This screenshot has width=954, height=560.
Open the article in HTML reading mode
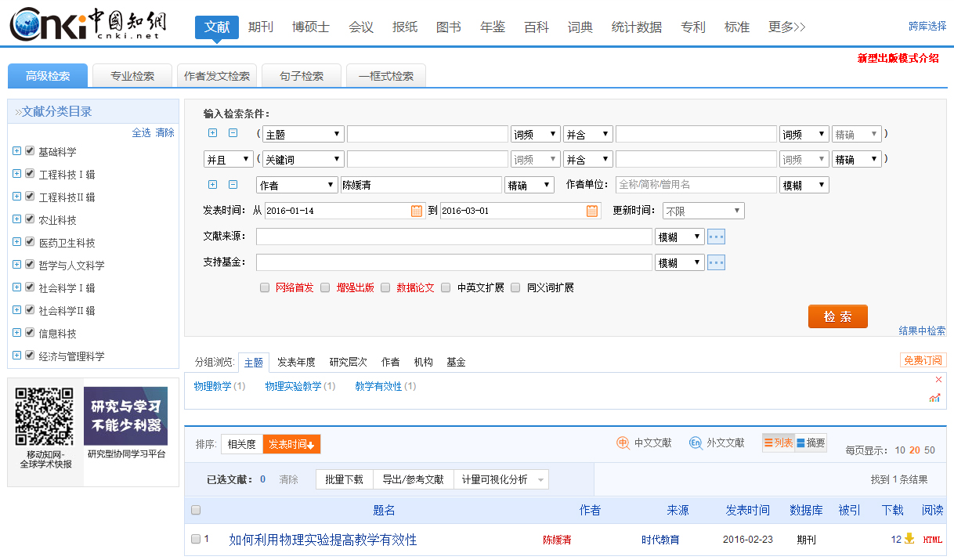point(932,540)
